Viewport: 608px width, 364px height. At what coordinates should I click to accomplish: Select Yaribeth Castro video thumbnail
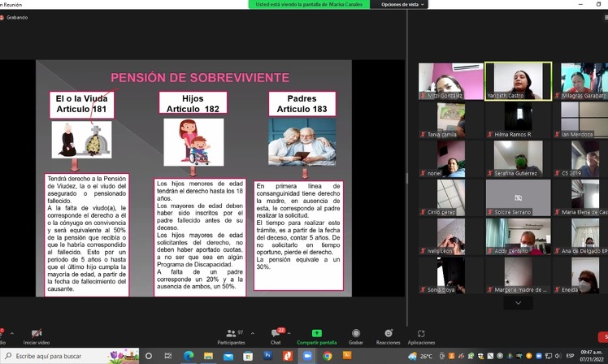518,81
